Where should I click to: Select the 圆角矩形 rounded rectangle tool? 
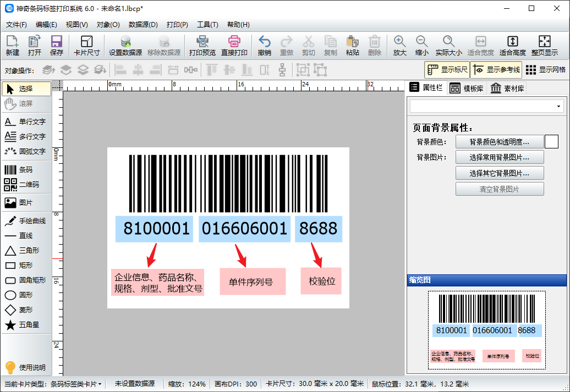point(26,280)
